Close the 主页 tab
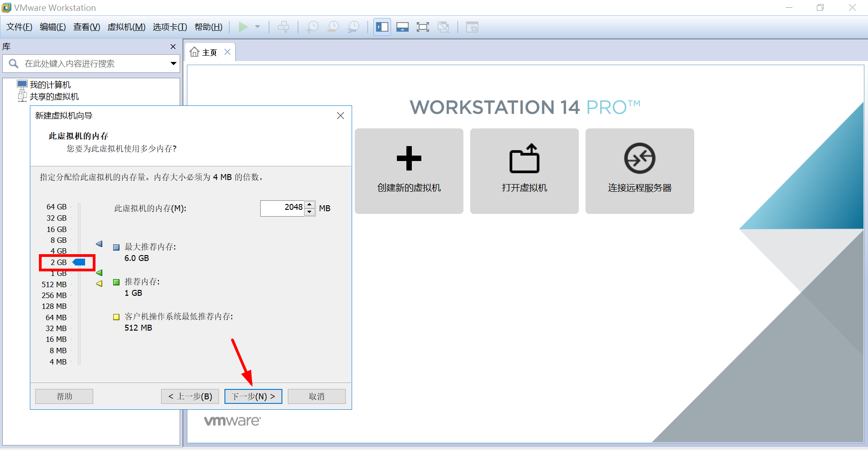The image size is (868, 450). click(x=228, y=52)
